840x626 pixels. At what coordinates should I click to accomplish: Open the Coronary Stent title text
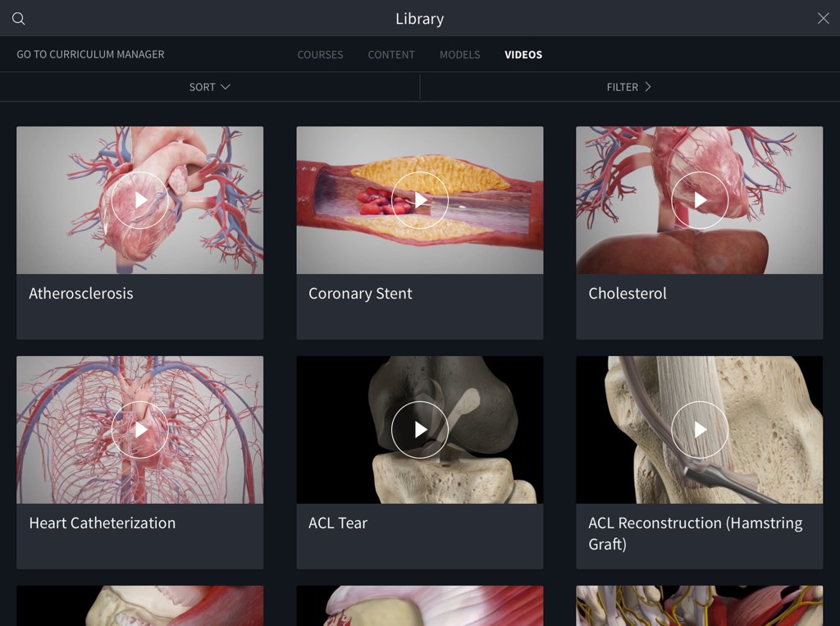(361, 293)
